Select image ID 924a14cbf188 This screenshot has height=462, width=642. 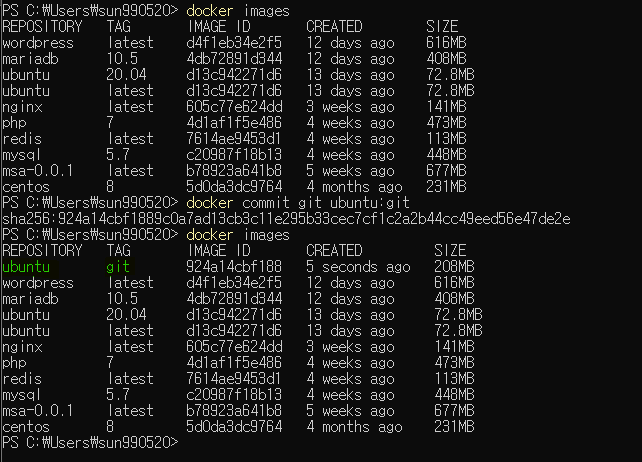[234, 267]
